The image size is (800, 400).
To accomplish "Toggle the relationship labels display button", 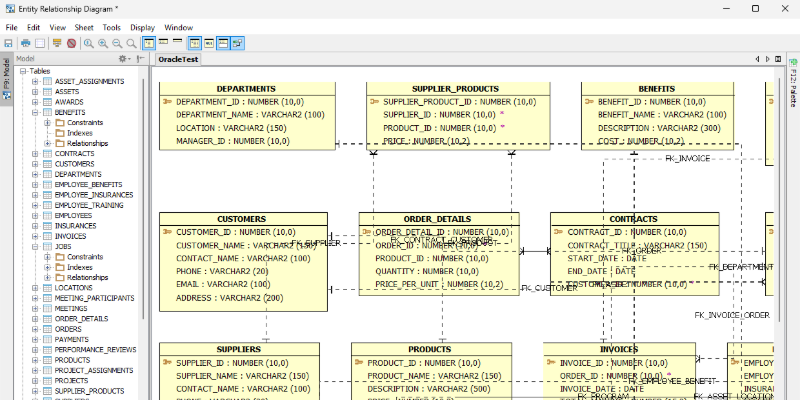I will point(238,43).
